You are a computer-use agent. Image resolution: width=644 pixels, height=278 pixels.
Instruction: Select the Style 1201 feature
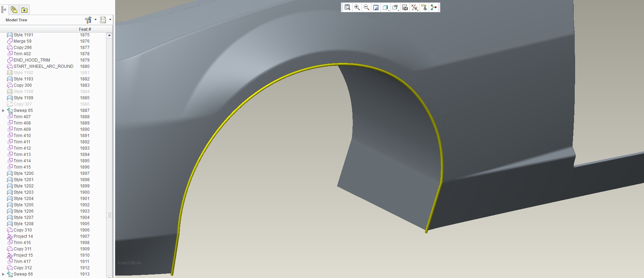pyautogui.click(x=23, y=180)
